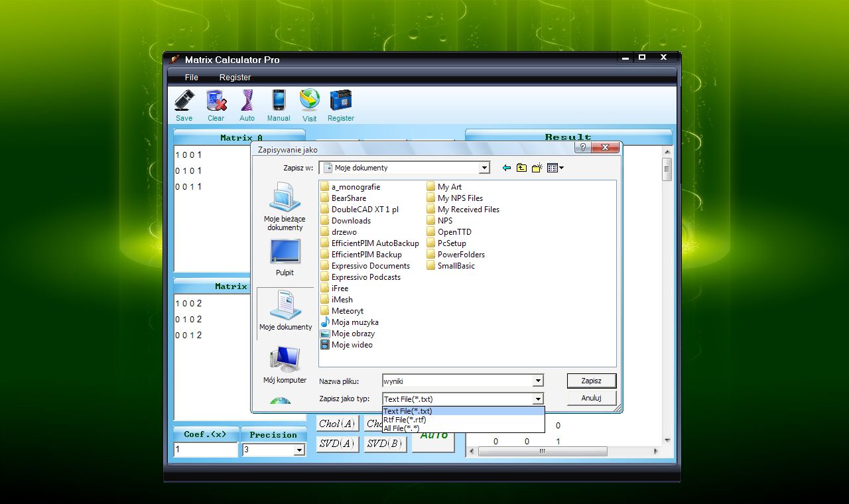This screenshot has width=849, height=504.
Task: Open the iMesh folder
Action: coord(336,300)
